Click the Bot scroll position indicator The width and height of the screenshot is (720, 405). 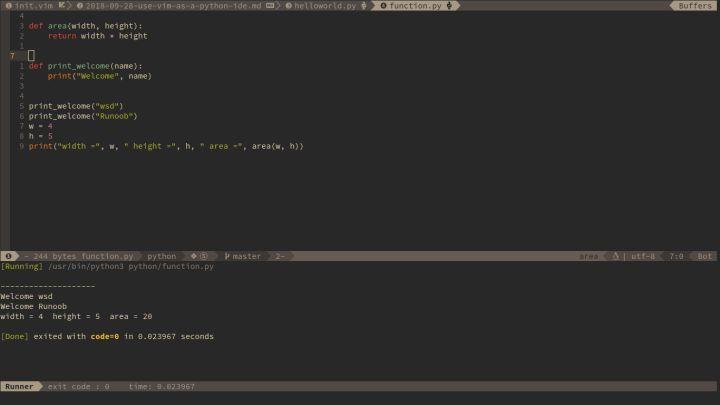click(704, 256)
